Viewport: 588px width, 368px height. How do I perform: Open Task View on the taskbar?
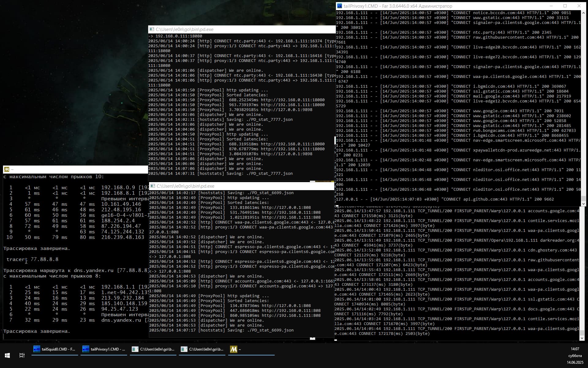(22, 355)
